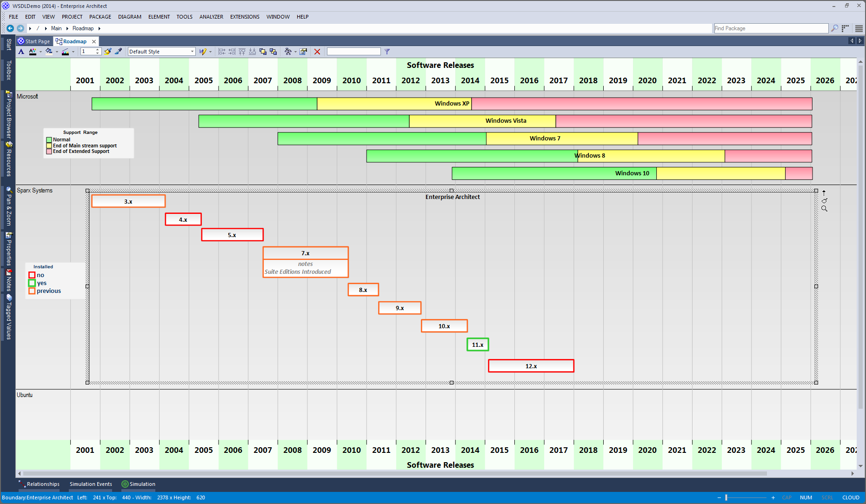This screenshot has height=504, width=866.
Task: Close the Roadmap tab
Action: [x=94, y=41]
